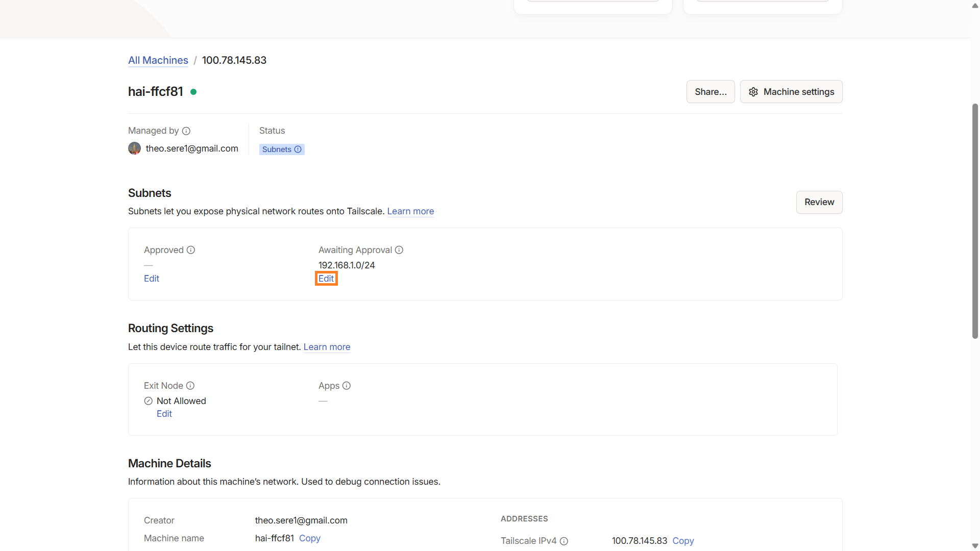The image size is (980, 551).
Task: Click info icon beside Approved label
Action: pyautogui.click(x=191, y=250)
